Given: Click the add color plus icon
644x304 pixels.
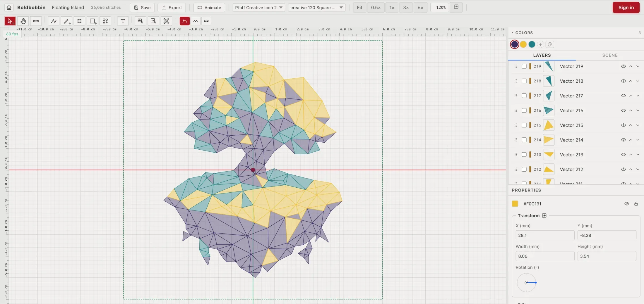Looking at the screenshot, I should (x=540, y=44).
